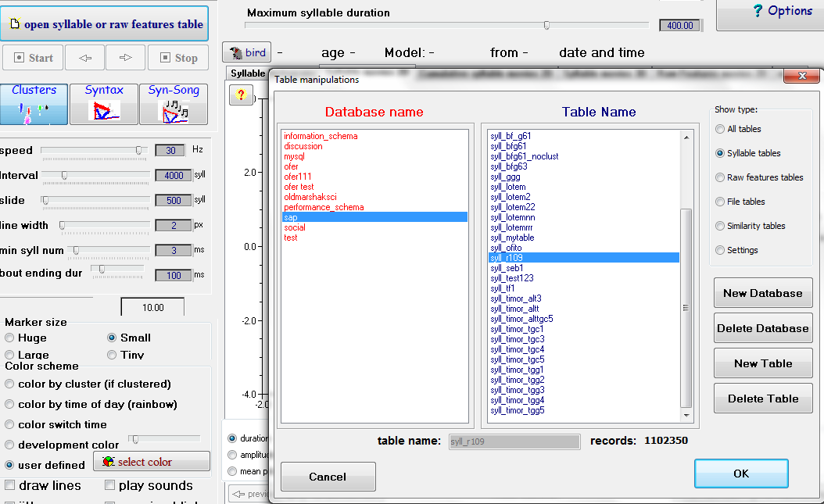Click the left arrow navigation button
This screenshot has width=824, height=504.
(84, 58)
